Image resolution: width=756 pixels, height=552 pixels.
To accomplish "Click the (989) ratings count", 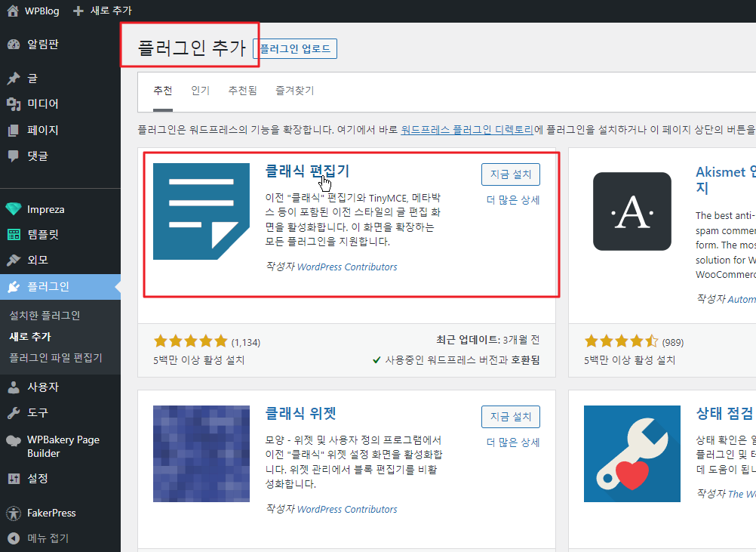I will [x=672, y=343].
